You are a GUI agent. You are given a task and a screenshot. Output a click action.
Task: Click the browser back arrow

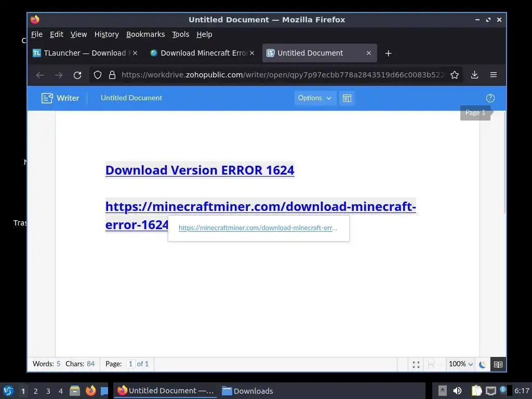pos(40,75)
